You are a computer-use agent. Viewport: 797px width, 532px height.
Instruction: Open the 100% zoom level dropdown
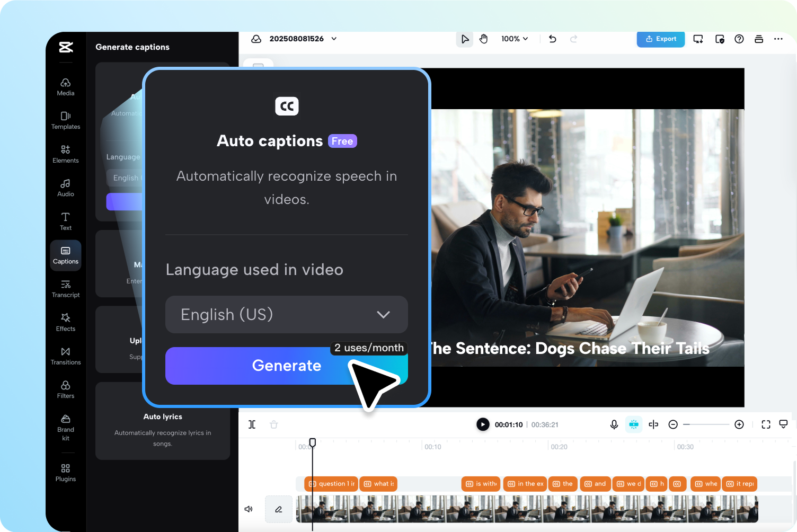(x=515, y=39)
